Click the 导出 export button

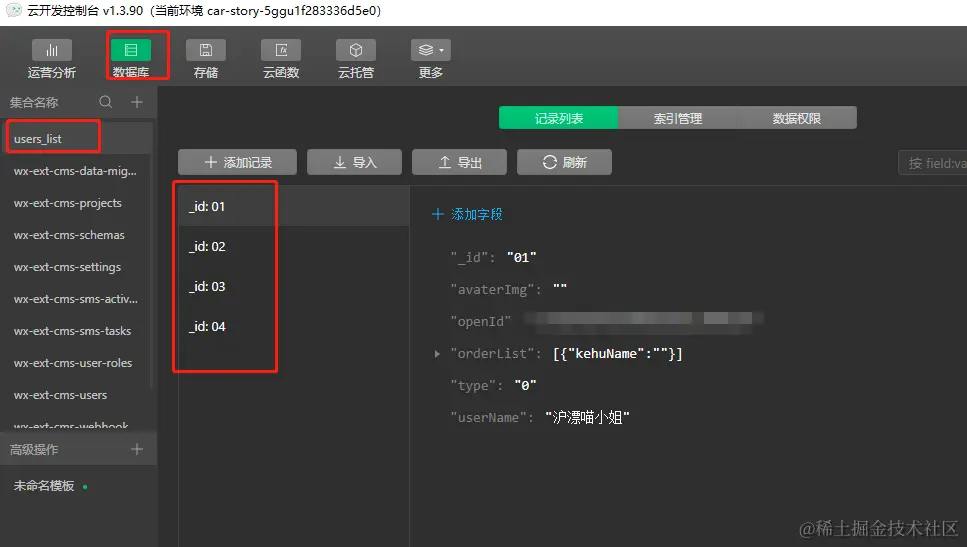459,162
